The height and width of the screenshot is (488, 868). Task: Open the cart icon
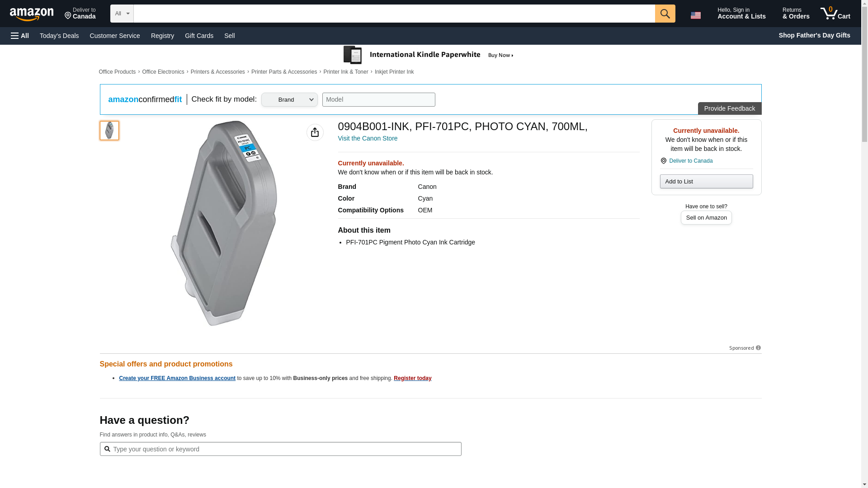pos(835,14)
